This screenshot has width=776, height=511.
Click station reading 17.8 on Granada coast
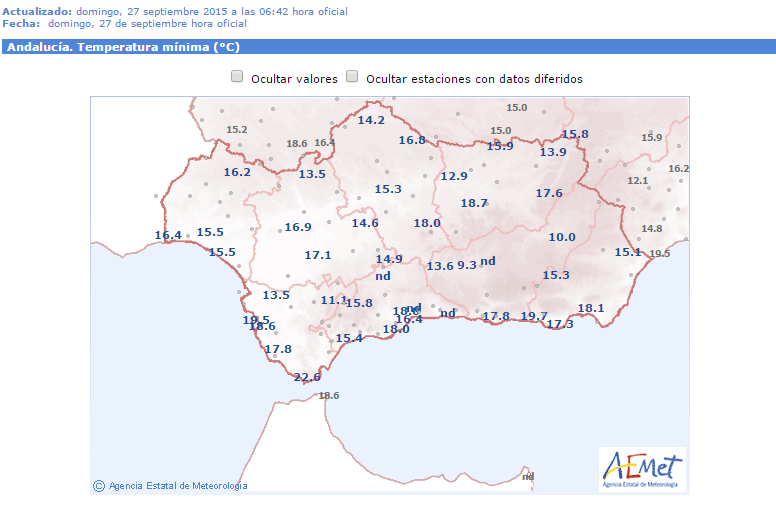496,317
